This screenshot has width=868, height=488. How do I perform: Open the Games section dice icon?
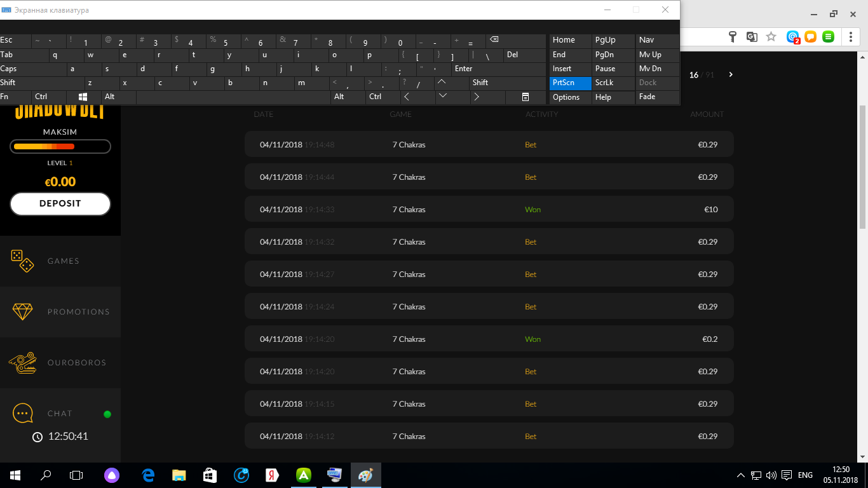point(22,261)
